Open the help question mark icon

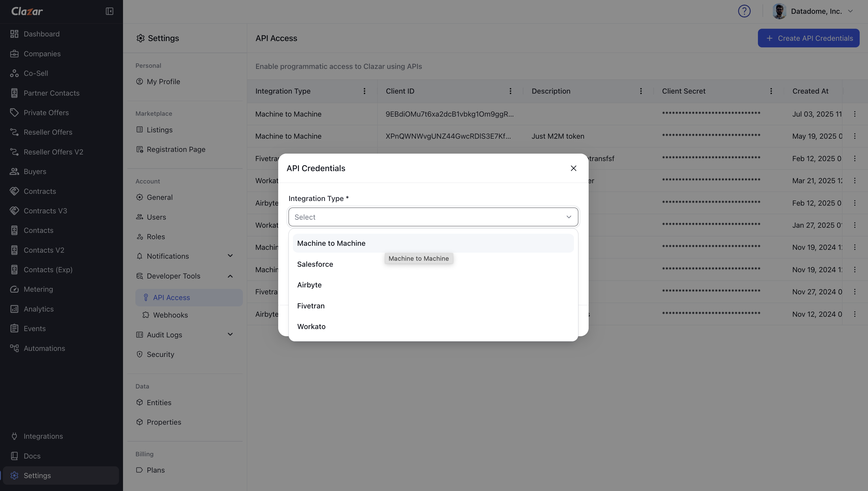click(744, 11)
